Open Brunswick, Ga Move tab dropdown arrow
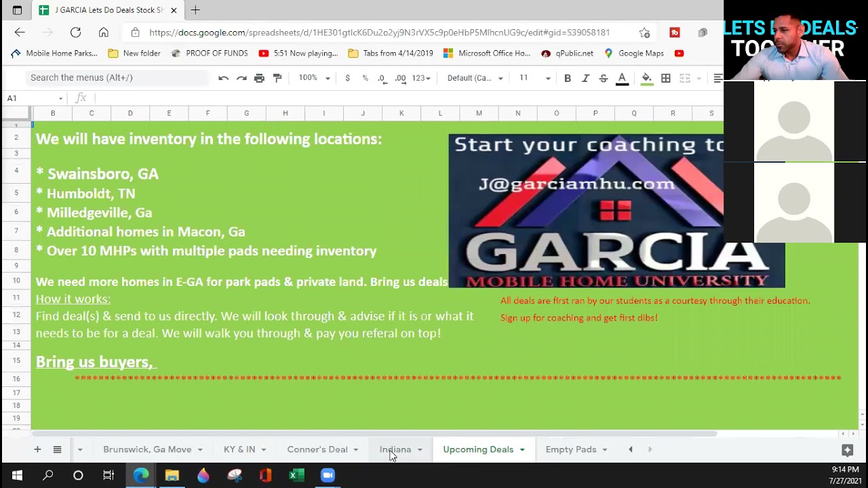868x488 pixels. click(200, 450)
